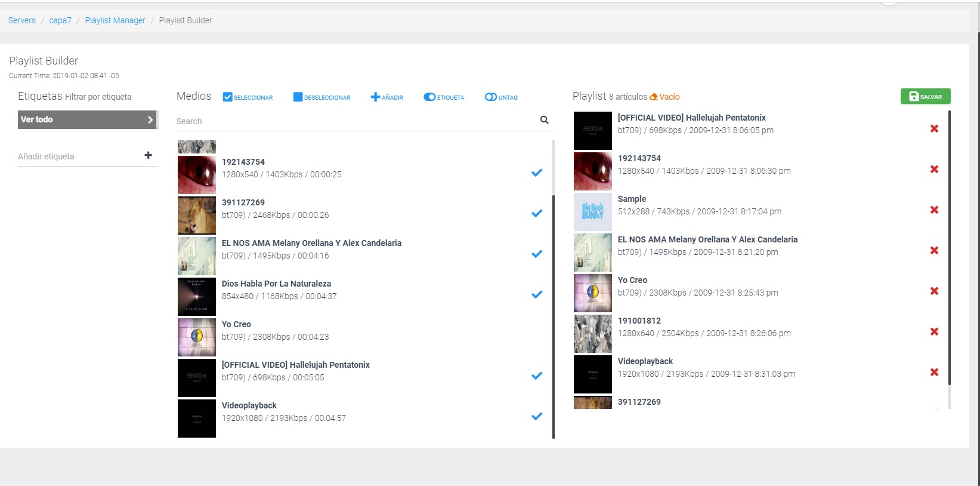Uncheck the Dios Habla Por La Naturaleza checkmark

[x=537, y=294]
